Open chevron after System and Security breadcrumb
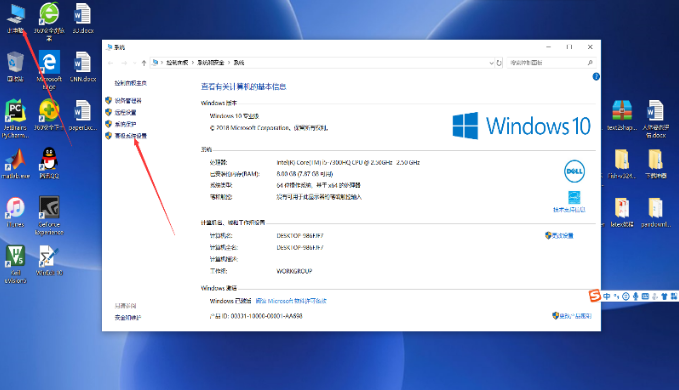 click(229, 63)
